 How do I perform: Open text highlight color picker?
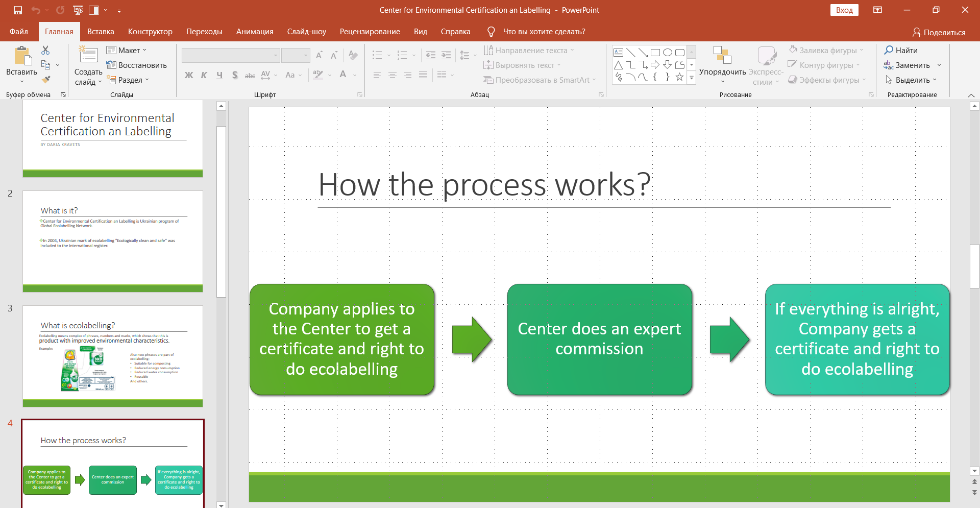coord(317,75)
